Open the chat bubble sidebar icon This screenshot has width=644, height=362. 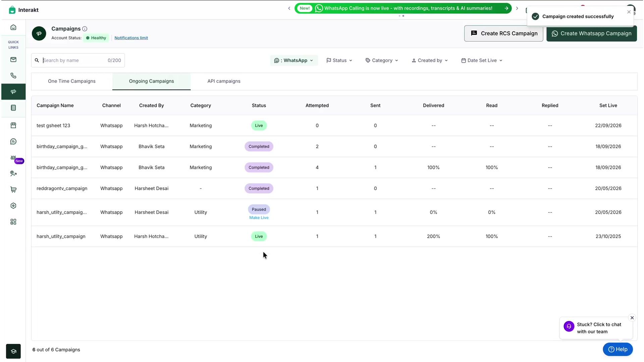13,141
